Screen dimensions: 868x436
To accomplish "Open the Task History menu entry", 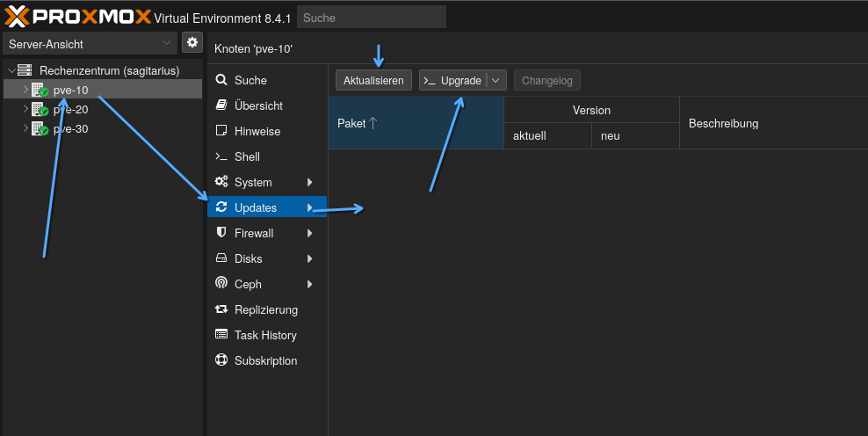I will pos(267,335).
